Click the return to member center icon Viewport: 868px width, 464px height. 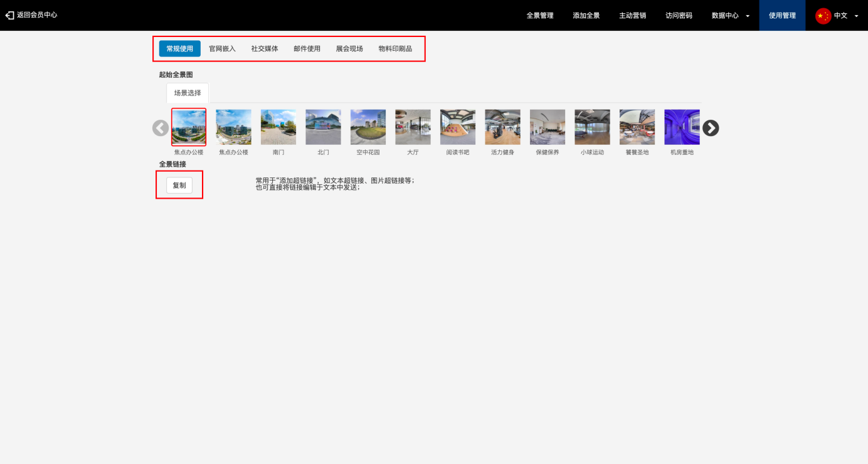[x=9, y=15]
